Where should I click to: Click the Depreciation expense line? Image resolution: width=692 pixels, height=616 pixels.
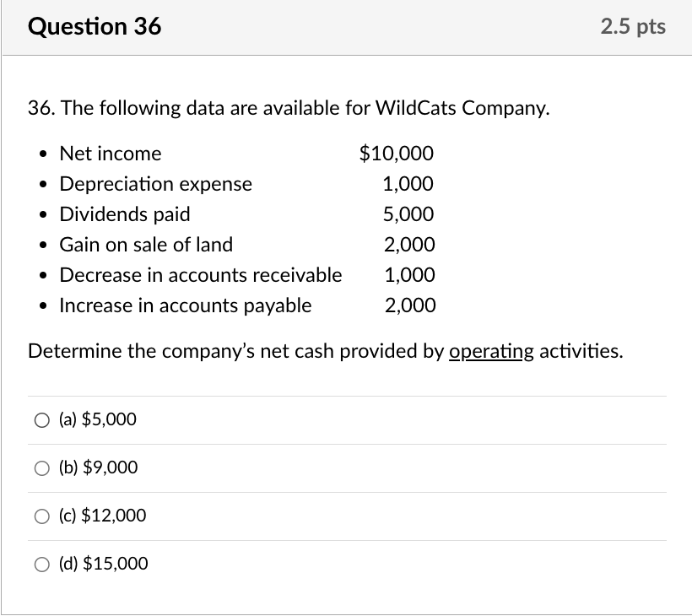[x=155, y=184]
